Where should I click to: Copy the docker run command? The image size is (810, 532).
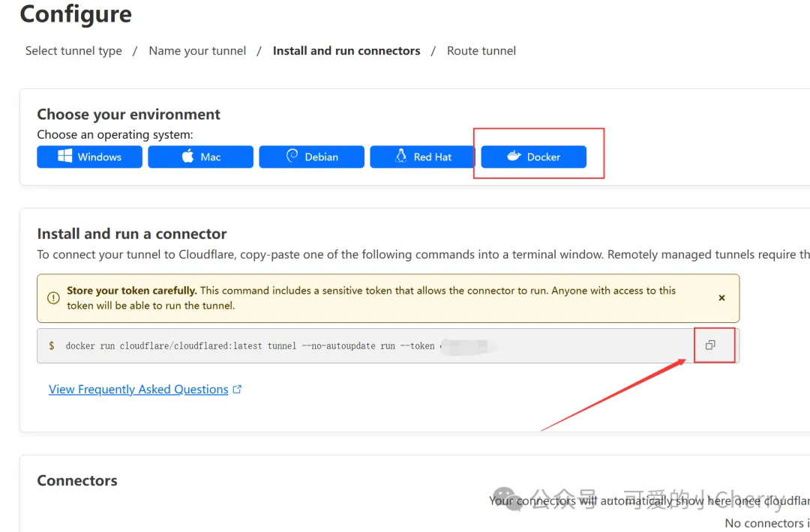pos(710,345)
